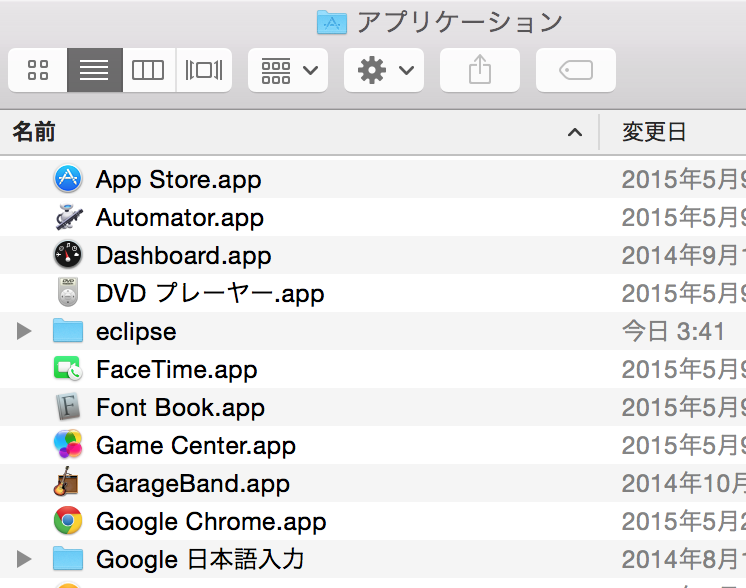Click the eclipse folder name
The image size is (746, 588).
[x=136, y=332]
